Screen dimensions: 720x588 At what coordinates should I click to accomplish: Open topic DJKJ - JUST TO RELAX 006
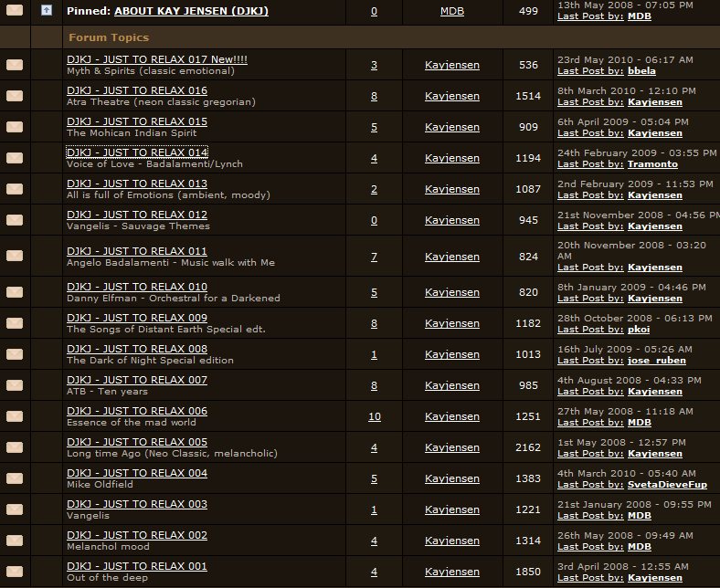tap(137, 411)
